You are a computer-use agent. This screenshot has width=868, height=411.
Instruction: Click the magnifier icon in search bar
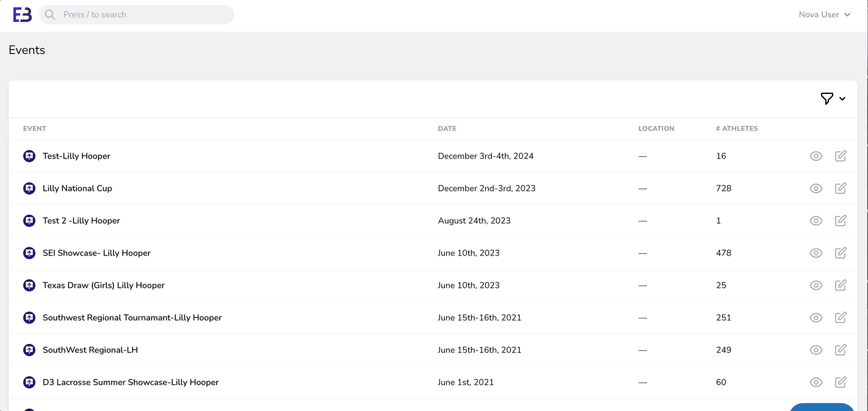click(x=50, y=15)
